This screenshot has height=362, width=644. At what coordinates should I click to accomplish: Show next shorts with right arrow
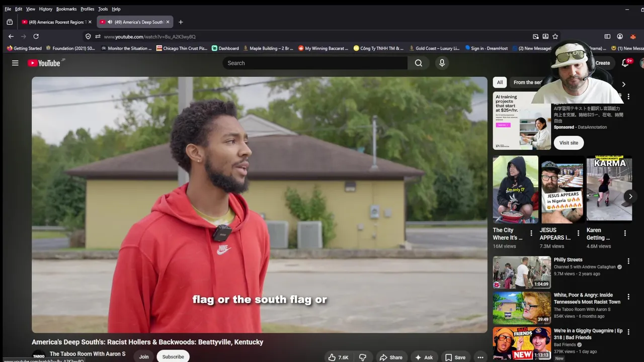[x=630, y=196]
